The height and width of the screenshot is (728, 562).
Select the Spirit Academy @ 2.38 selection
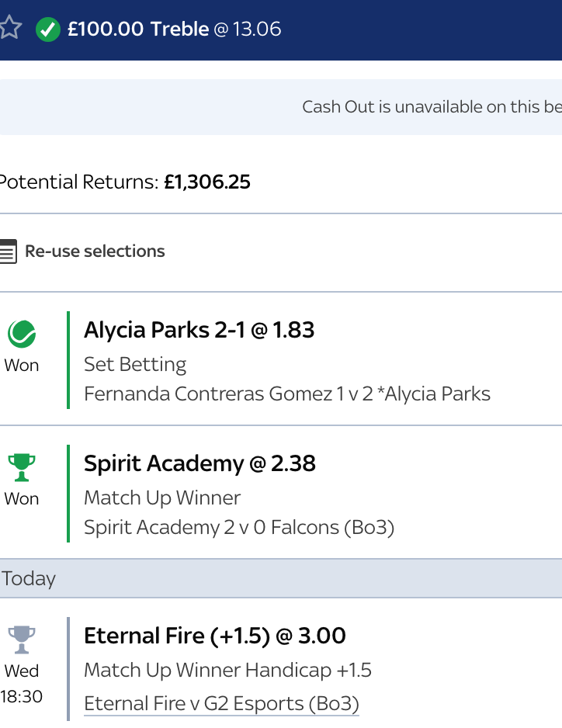point(199,463)
